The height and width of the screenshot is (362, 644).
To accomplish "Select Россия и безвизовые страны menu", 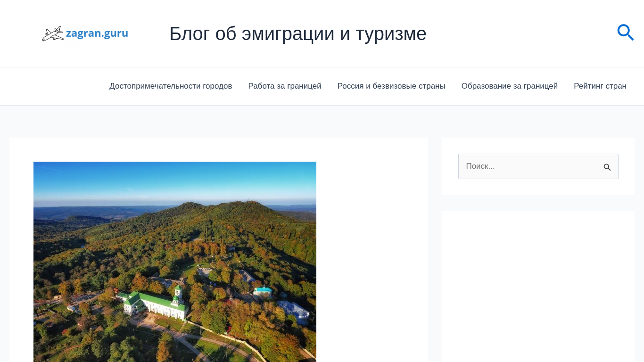I will (x=391, y=86).
